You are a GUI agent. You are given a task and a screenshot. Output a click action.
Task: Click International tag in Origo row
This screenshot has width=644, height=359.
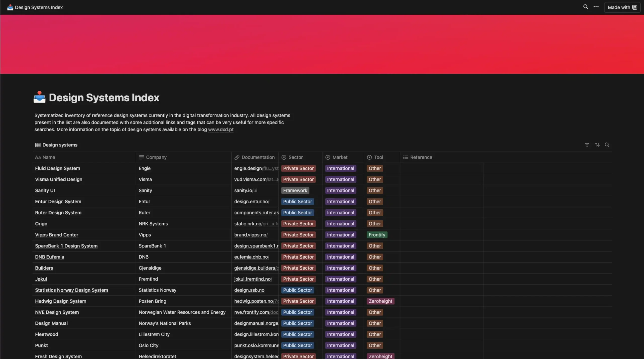pos(340,224)
